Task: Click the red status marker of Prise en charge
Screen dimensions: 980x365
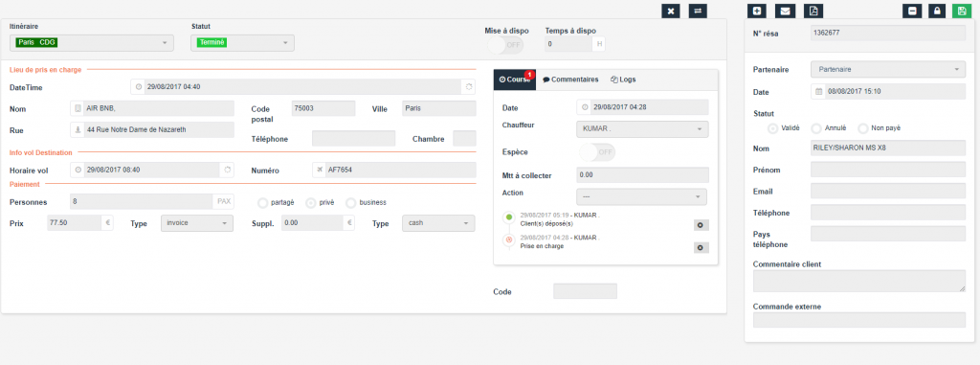Action: click(508, 240)
